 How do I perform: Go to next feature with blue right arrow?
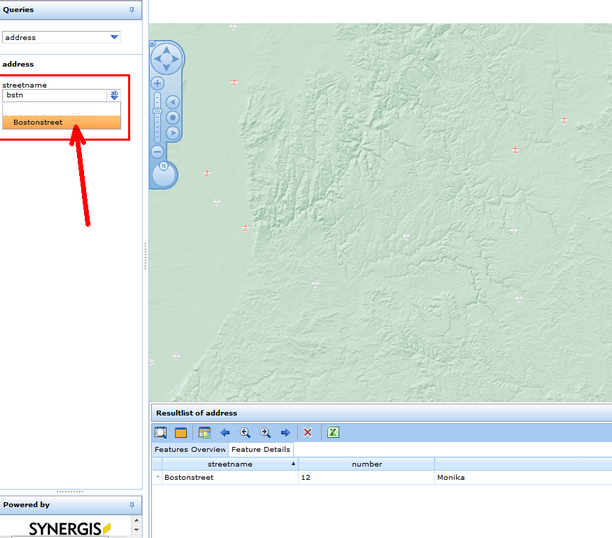point(285,433)
